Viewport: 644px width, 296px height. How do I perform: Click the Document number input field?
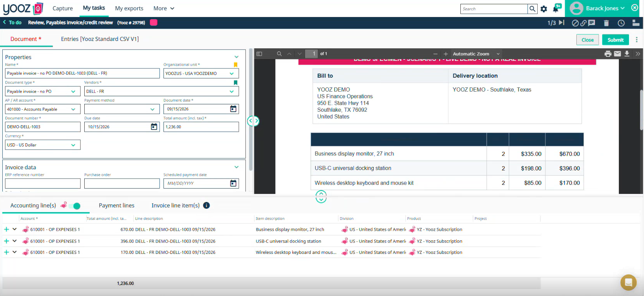(43, 127)
